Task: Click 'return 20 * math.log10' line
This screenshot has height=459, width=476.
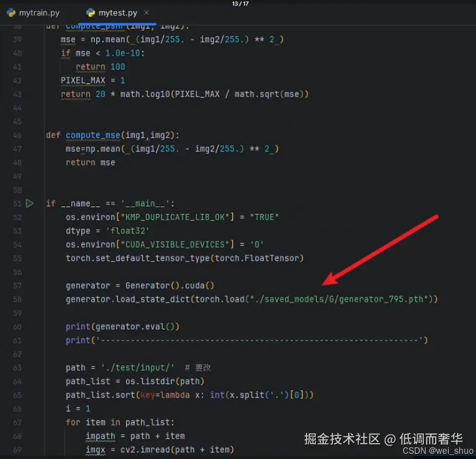Action: click(185, 94)
